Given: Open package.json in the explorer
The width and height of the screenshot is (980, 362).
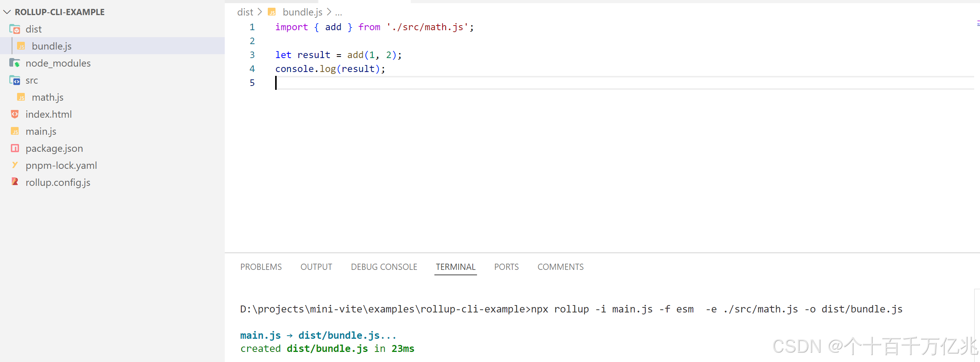Looking at the screenshot, I should [54, 148].
